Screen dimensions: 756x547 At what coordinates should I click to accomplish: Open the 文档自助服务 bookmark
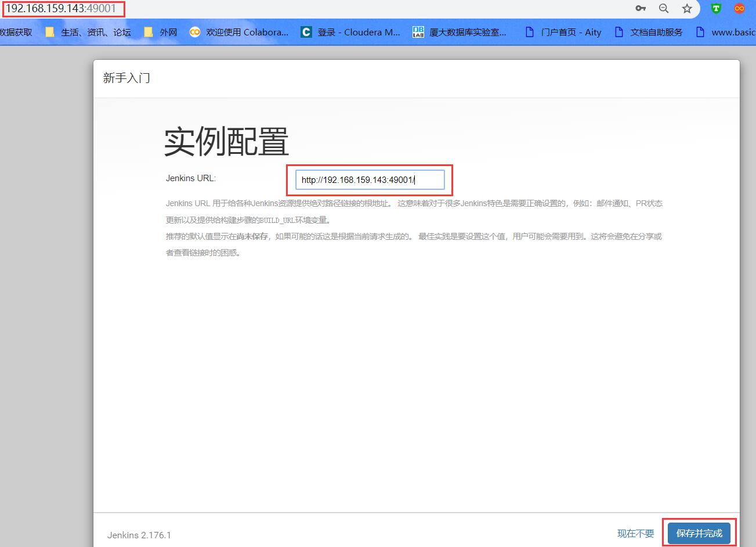pyautogui.click(x=649, y=32)
